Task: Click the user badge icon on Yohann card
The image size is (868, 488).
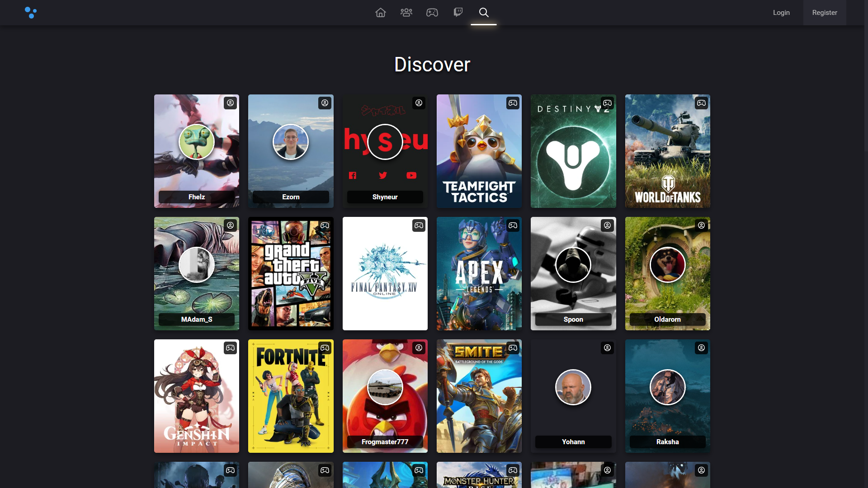Action: (x=607, y=348)
